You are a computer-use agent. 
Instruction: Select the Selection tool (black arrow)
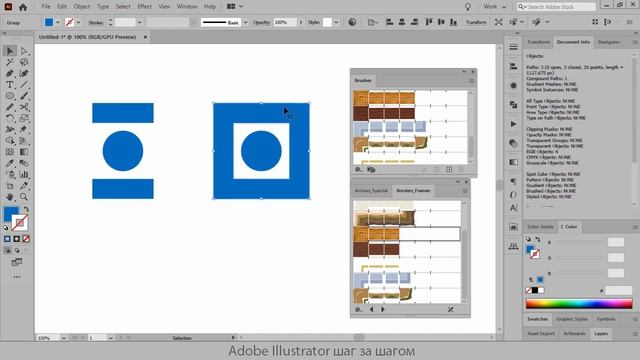tap(10, 51)
